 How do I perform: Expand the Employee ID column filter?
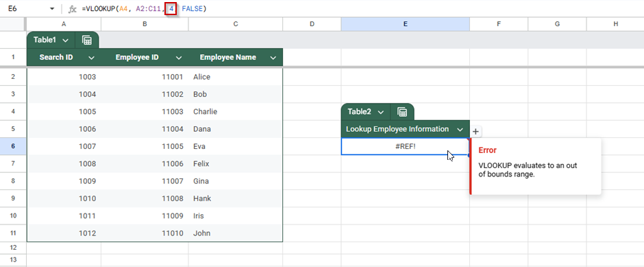(179, 58)
